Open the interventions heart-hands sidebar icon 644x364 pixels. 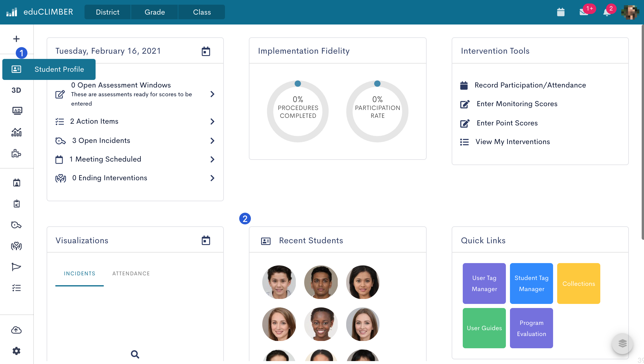(x=16, y=246)
